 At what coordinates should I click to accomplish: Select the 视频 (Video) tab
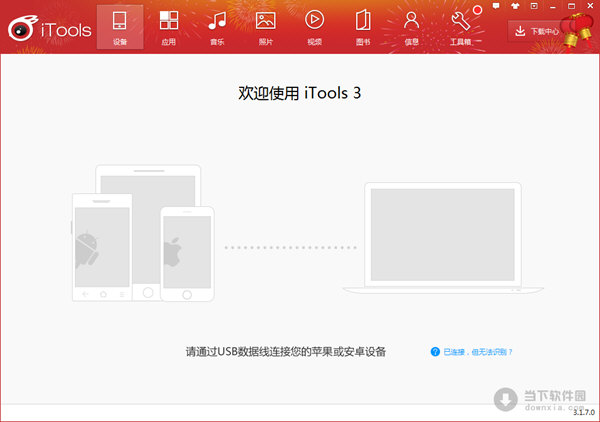315,27
